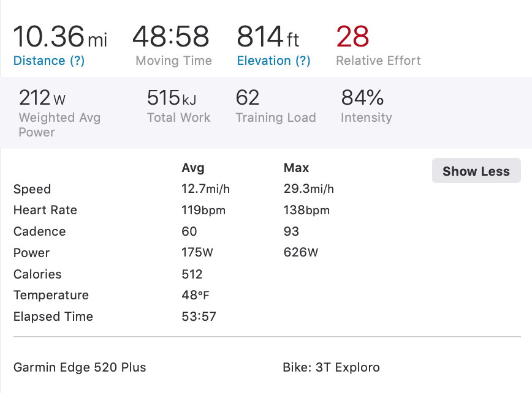Click the Avg column header
The width and height of the screenshot is (532, 393).
click(193, 168)
